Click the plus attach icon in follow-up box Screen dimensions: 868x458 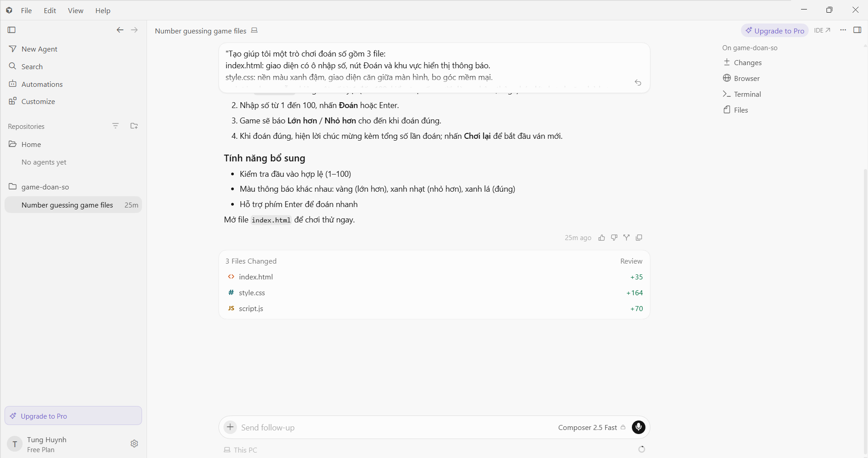[x=230, y=427]
